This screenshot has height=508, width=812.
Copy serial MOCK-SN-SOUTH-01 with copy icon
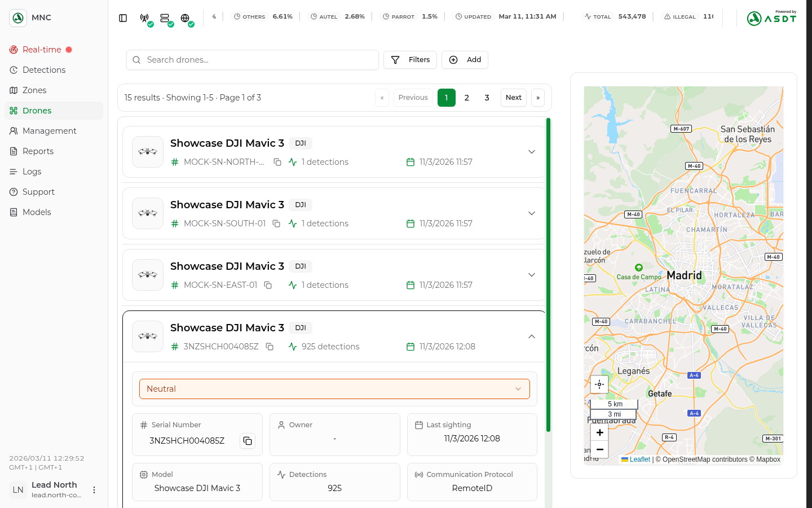[x=276, y=224]
